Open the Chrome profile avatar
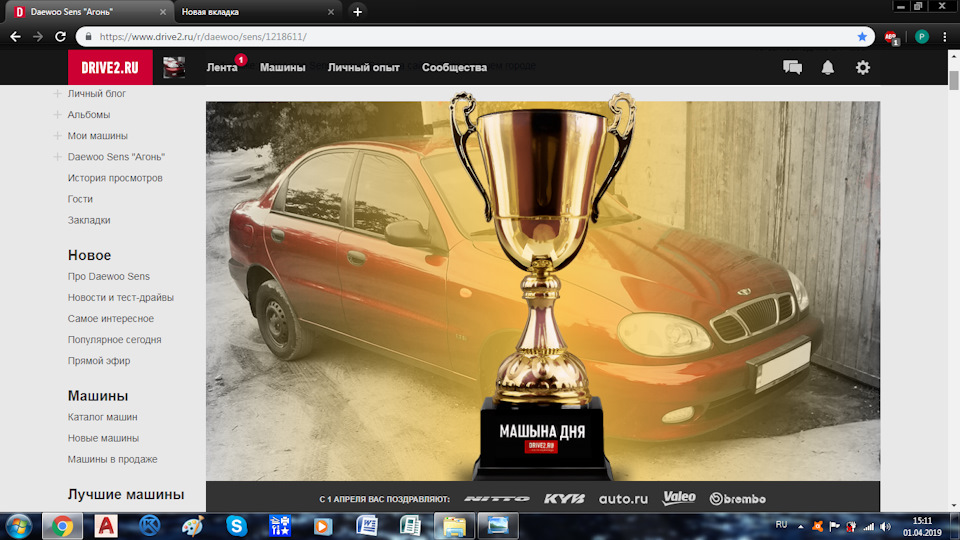This screenshot has width=960, height=540. click(921, 37)
